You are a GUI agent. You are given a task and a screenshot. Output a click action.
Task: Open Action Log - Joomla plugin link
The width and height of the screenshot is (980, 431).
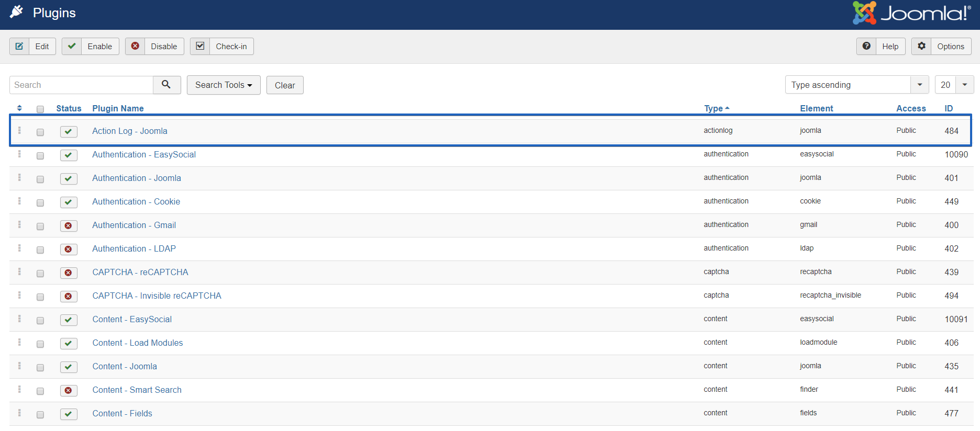point(130,131)
